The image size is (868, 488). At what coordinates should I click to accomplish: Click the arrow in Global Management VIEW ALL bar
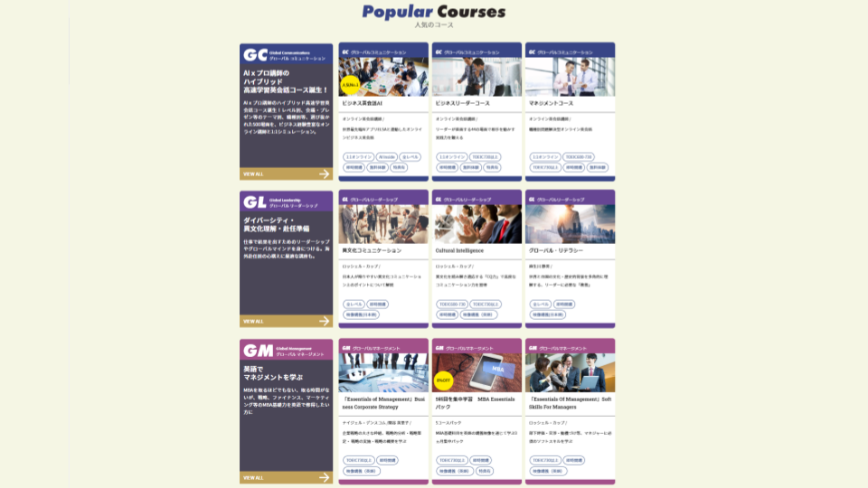point(324,477)
